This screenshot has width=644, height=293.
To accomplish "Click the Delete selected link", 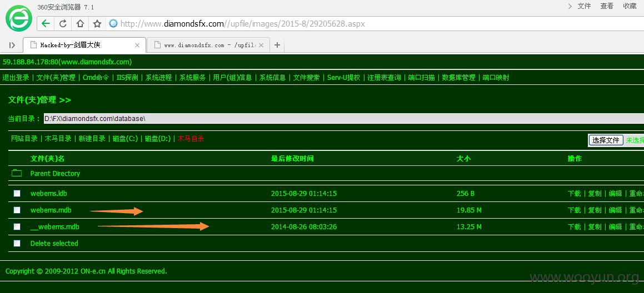I will click(54, 244).
